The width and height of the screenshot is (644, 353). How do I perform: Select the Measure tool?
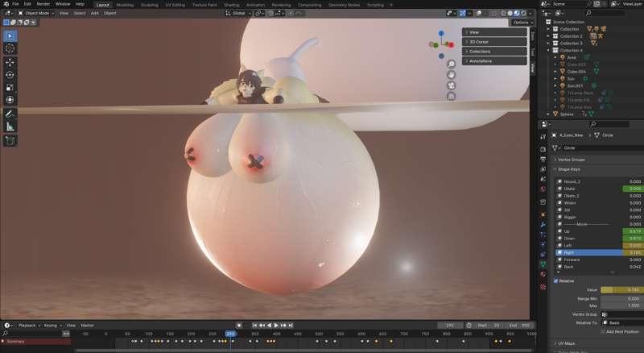coord(10,127)
